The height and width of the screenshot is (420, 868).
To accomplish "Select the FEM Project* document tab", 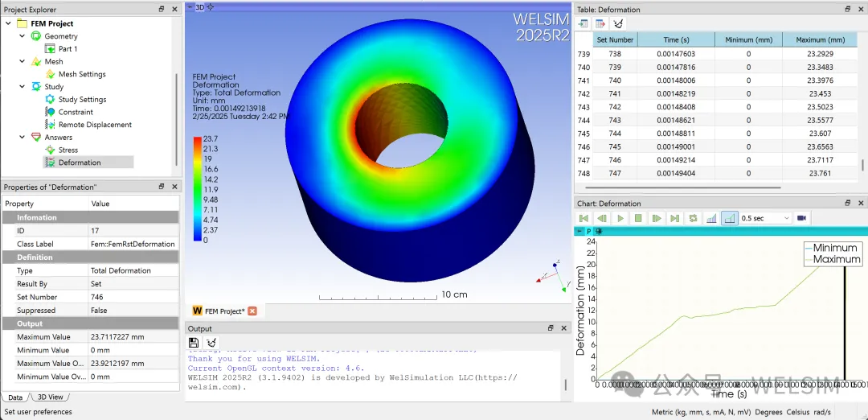I will (225, 311).
